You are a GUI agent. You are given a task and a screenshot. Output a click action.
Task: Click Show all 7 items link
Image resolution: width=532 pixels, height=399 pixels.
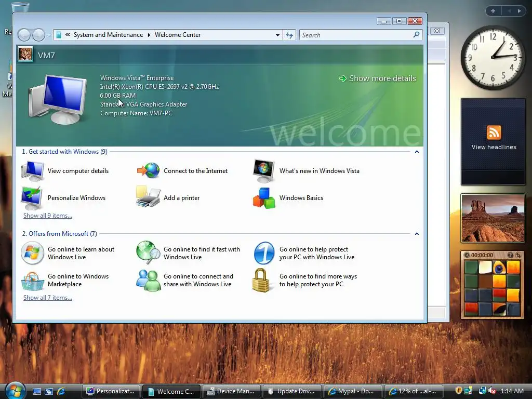click(x=47, y=298)
